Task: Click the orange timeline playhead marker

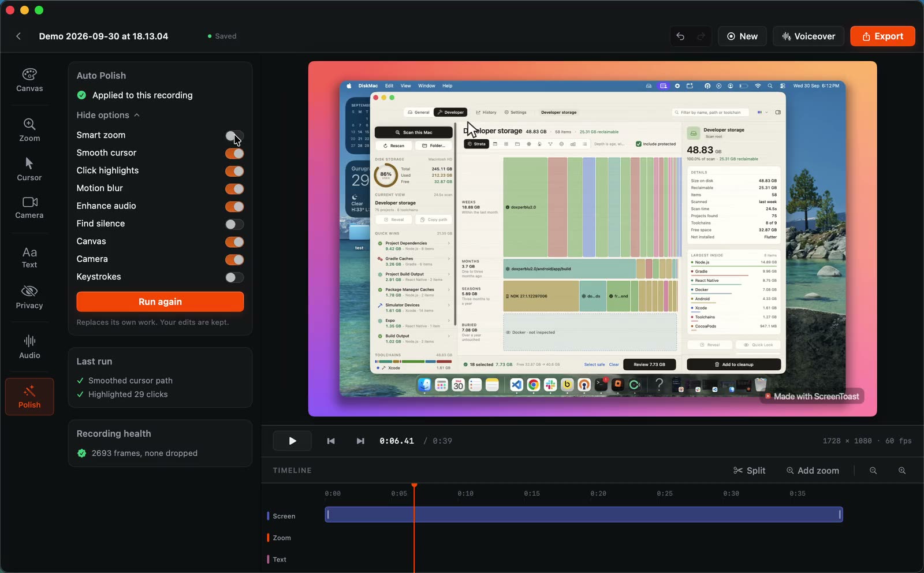Action: pos(414,485)
